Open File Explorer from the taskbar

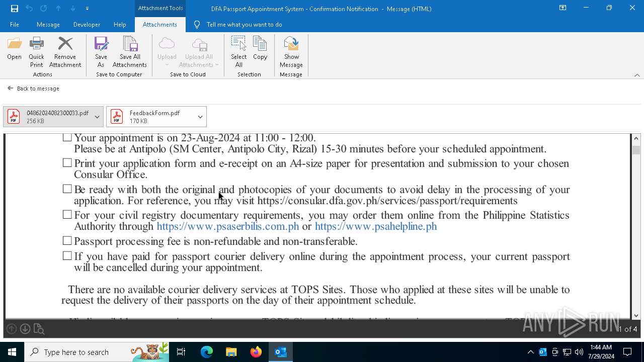231,352
